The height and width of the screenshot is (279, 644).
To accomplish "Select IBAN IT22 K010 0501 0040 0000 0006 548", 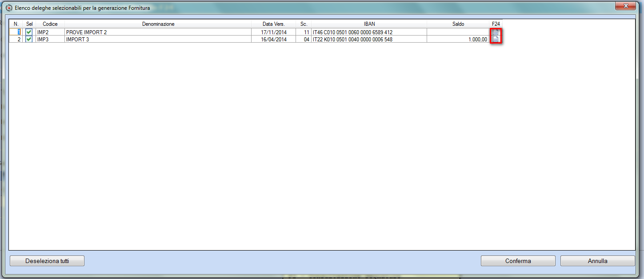I will pyautogui.click(x=369, y=39).
